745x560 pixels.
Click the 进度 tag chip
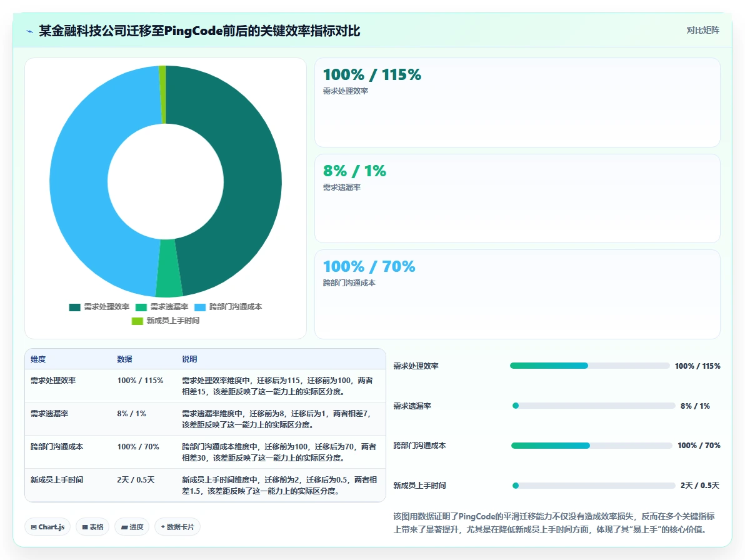(x=132, y=527)
